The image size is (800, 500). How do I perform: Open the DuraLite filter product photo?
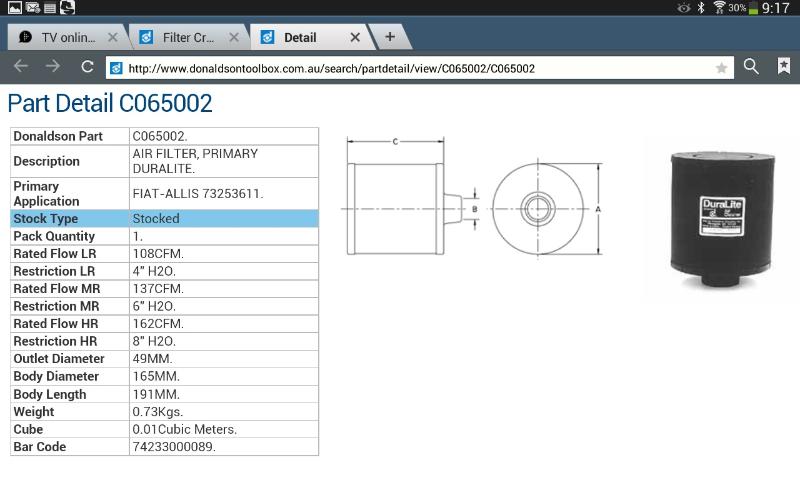coord(722,217)
